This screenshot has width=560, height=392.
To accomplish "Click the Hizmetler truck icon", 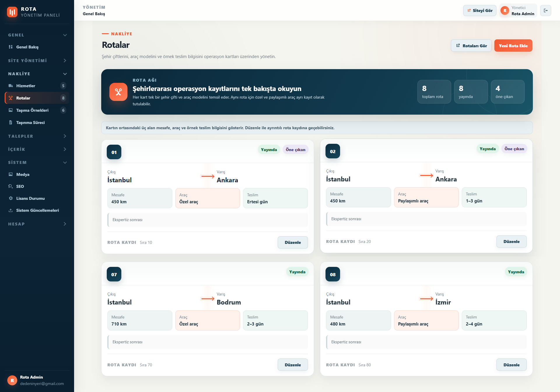I will click(x=10, y=86).
